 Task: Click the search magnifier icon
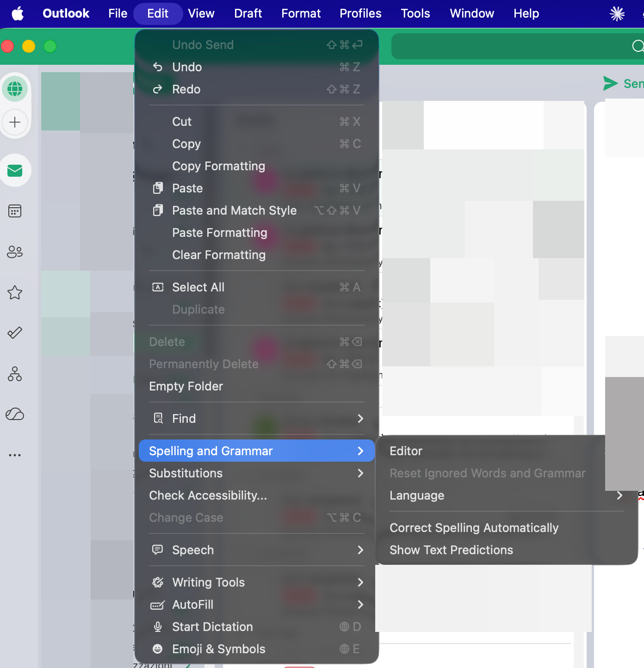tap(638, 46)
